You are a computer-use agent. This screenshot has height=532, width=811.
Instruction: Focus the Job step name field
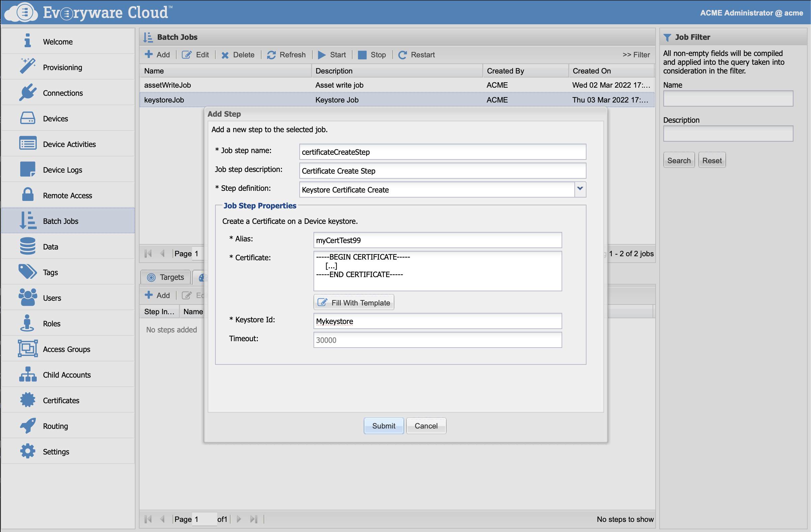pos(443,152)
